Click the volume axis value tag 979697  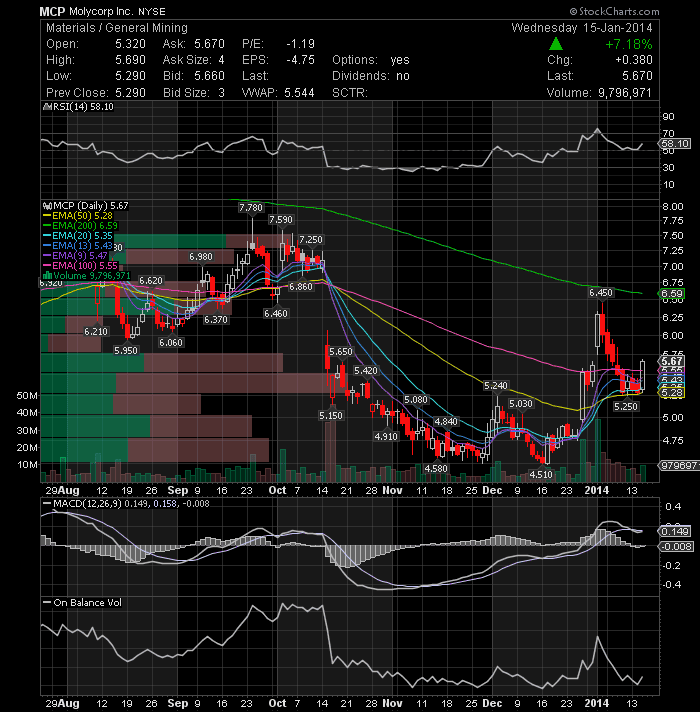pos(679,465)
